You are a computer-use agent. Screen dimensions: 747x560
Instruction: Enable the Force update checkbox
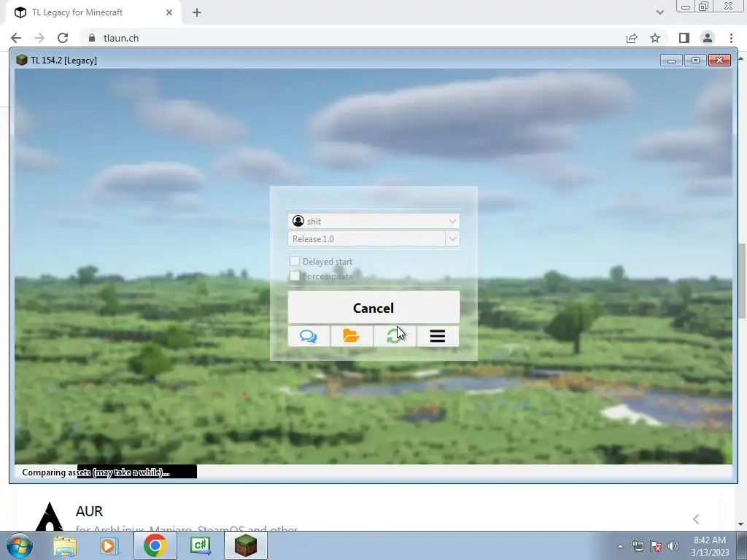pos(295,276)
